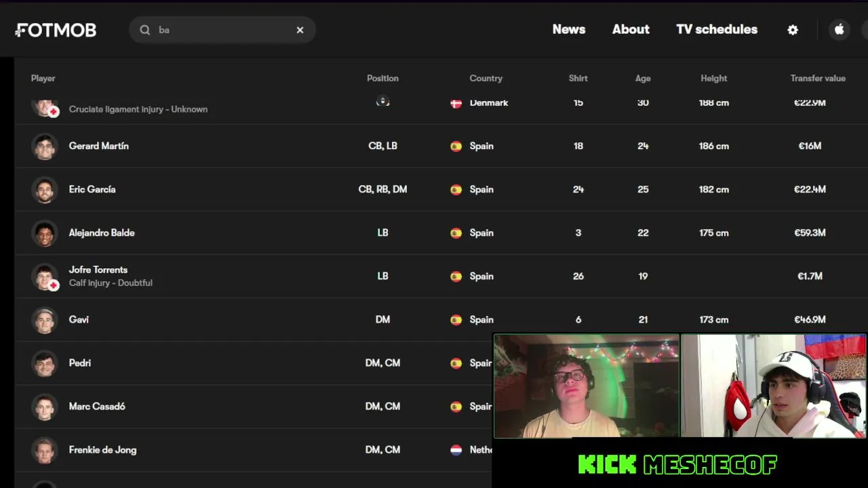Open the FotMob home logo
This screenshot has width=868, height=488.
56,30
